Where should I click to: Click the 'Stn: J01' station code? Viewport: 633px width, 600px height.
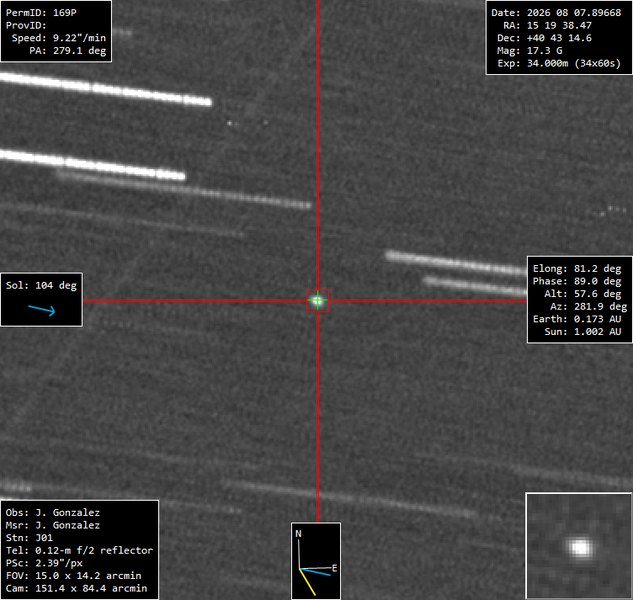(x=29, y=538)
